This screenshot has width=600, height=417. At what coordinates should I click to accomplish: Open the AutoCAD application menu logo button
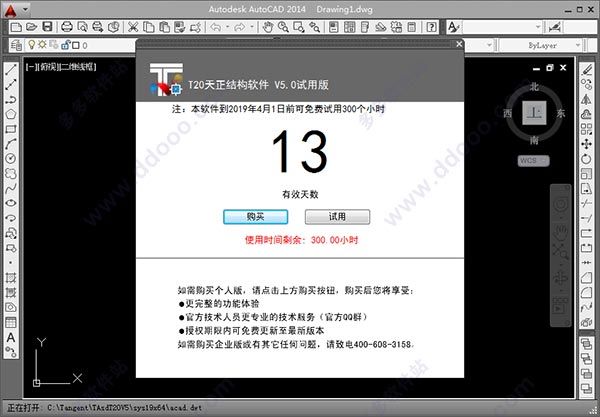(11, 8)
